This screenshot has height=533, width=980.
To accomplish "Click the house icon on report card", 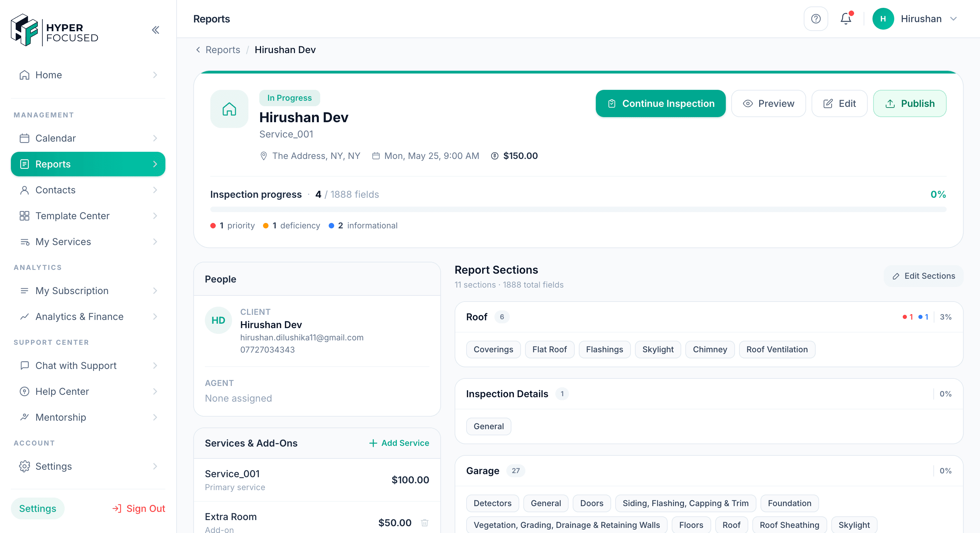I will point(229,109).
